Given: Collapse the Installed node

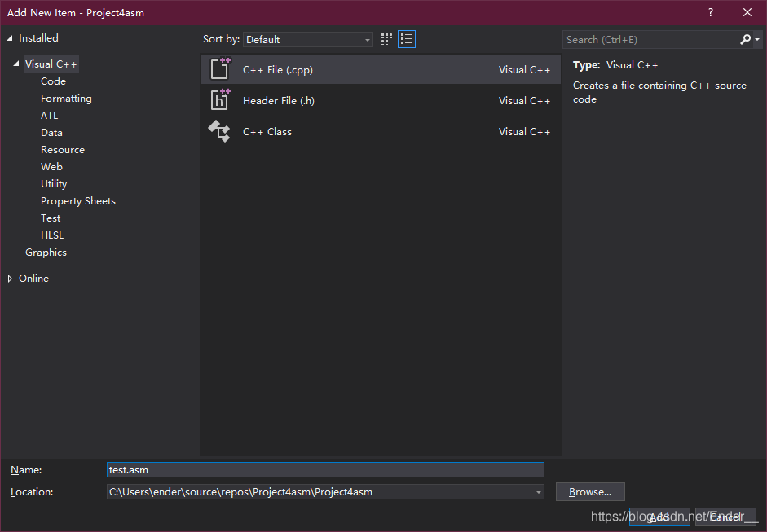Looking at the screenshot, I should tap(8, 37).
